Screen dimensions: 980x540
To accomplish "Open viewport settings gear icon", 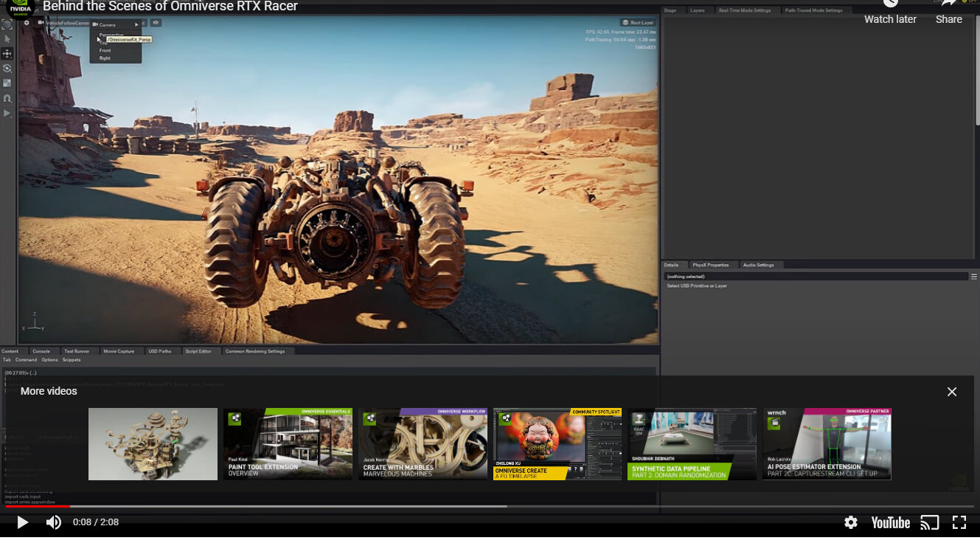I will point(27,23).
